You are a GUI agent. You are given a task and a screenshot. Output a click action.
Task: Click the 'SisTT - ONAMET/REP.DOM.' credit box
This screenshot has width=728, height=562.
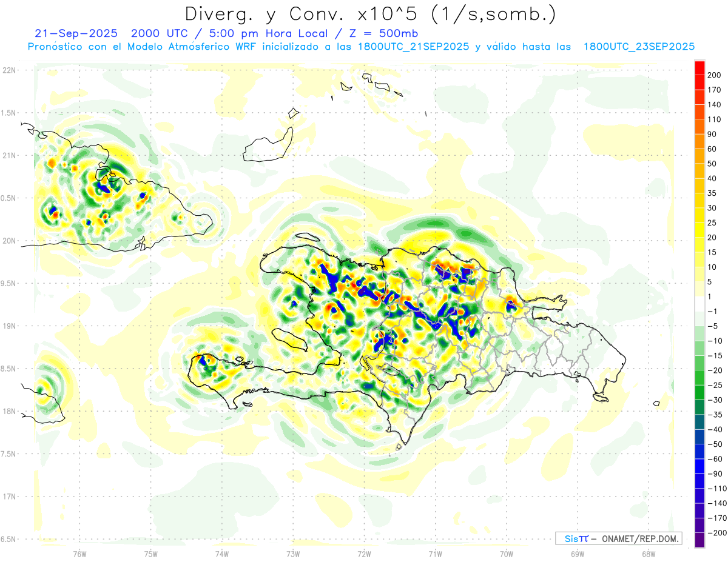coord(618,538)
